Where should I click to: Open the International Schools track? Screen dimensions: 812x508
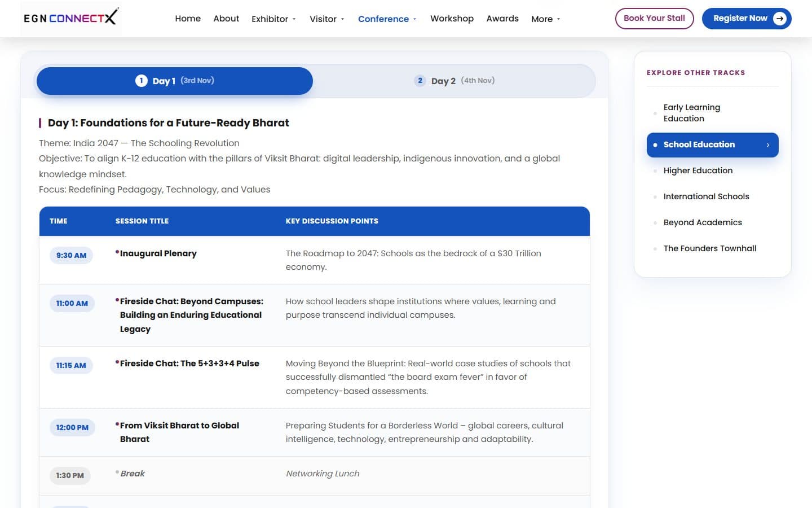(x=712, y=196)
